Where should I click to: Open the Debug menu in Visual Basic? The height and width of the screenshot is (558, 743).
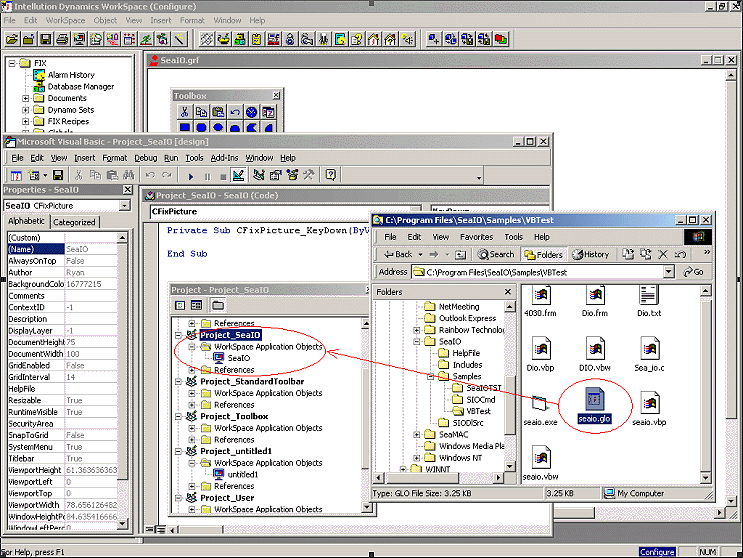coord(145,158)
